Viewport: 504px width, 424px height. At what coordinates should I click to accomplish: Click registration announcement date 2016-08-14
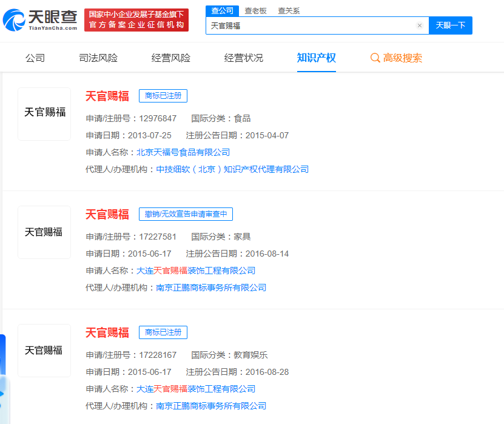(267, 254)
